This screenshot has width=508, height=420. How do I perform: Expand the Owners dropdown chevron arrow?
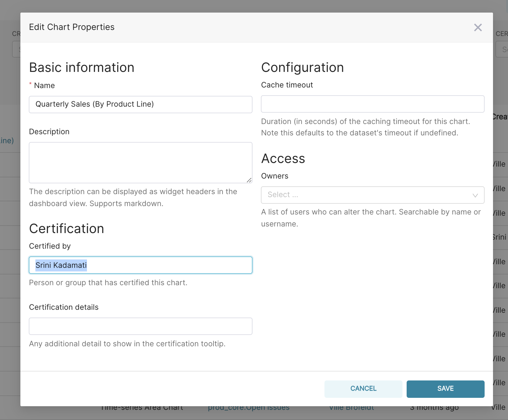click(475, 195)
